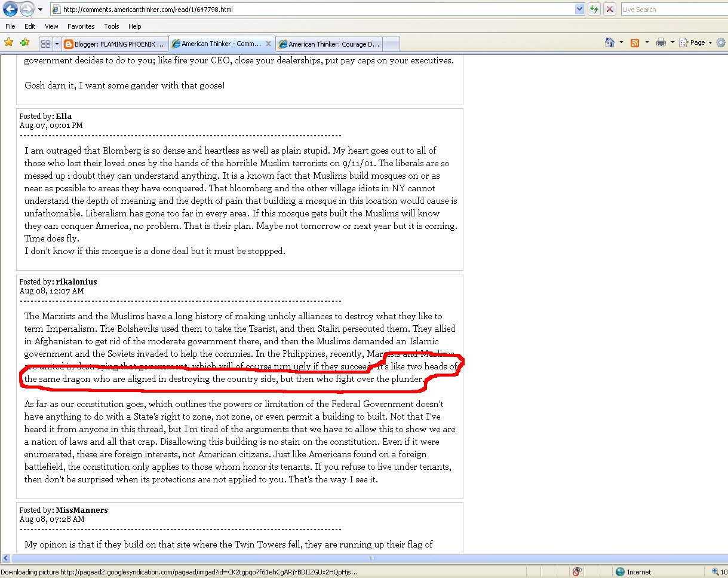This screenshot has height=578, width=728.
Task: Refresh the page with the green arrows icon
Action: [x=594, y=10]
